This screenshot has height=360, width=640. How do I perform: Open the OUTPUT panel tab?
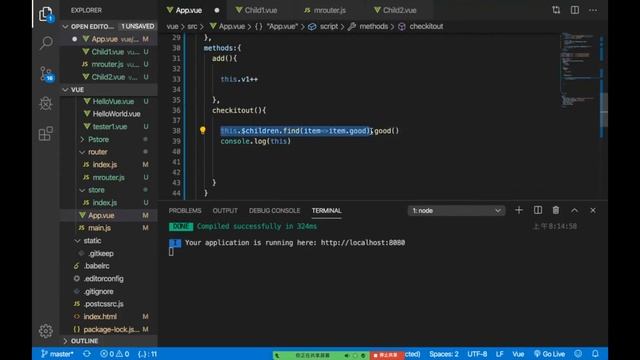click(x=225, y=211)
